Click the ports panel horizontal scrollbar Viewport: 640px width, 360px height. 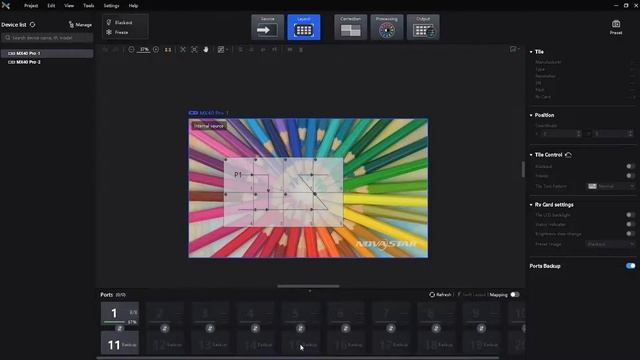click(x=298, y=358)
